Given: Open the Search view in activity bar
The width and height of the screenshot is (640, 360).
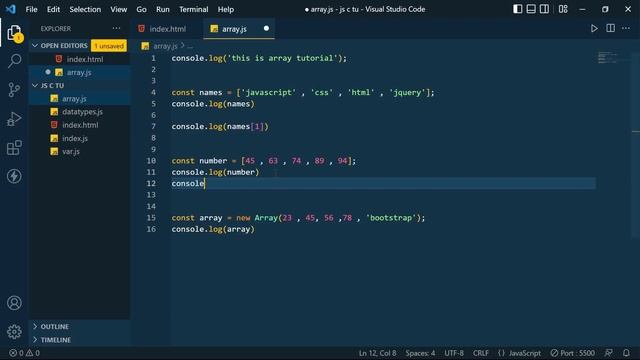Looking at the screenshot, I should pyautogui.click(x=14, y=61).
